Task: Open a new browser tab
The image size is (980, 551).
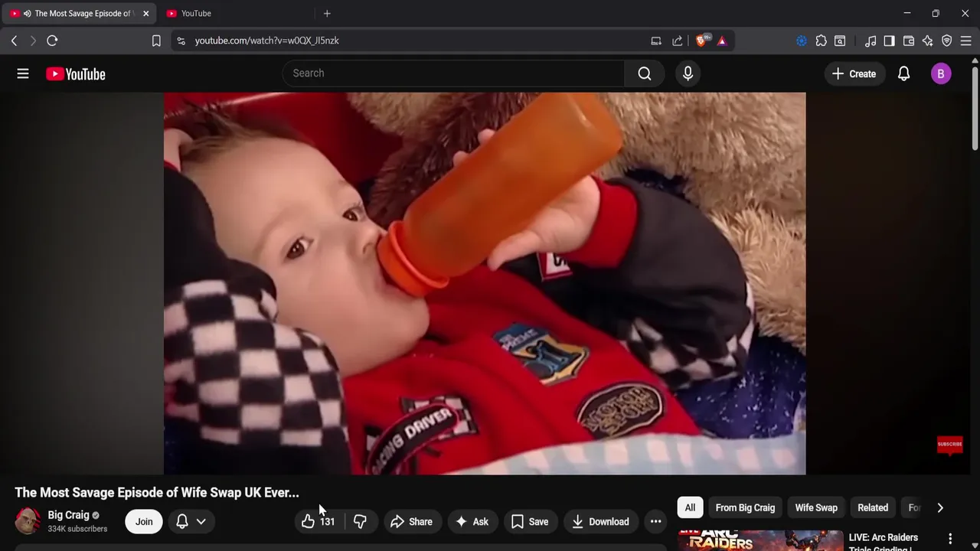Action: [x=327, y=13]
